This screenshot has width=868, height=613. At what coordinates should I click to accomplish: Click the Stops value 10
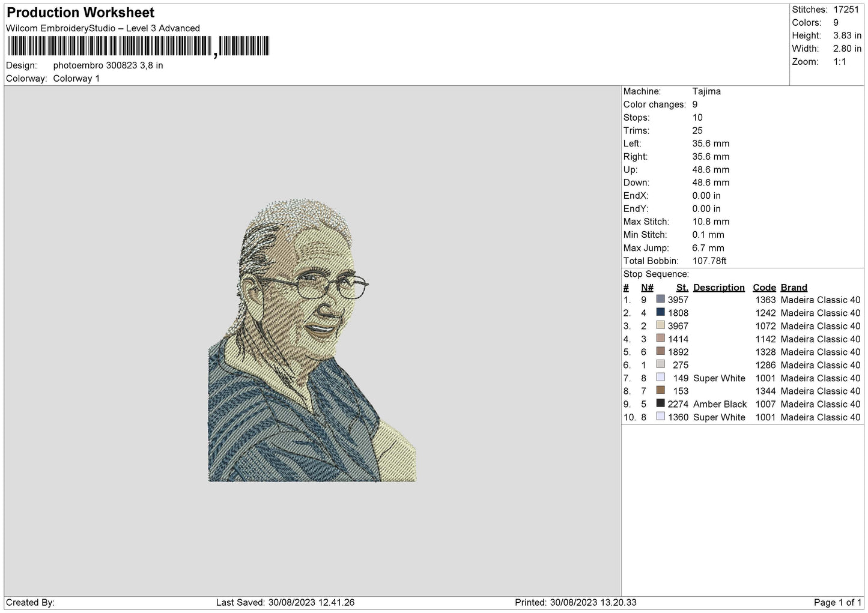point(697,118)
